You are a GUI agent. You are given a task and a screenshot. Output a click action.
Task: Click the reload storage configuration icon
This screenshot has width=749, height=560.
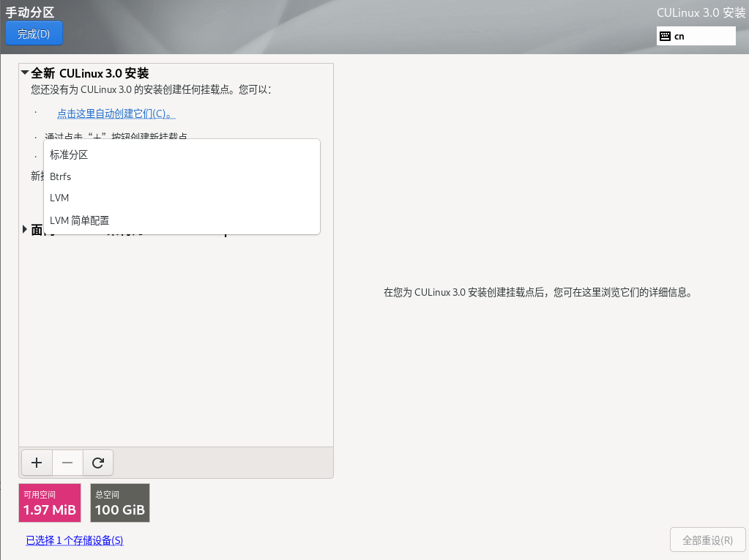click(x=98, y=463)
